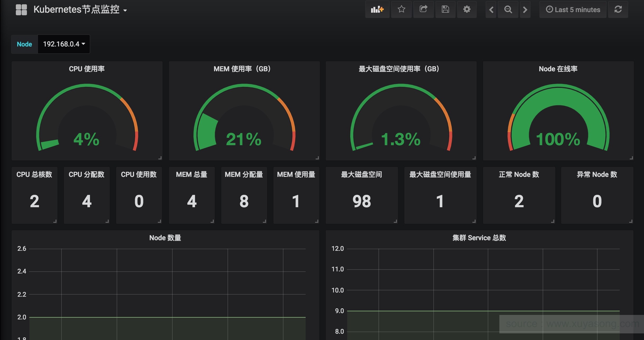Star this dashboard as favorite
The height and width of the screenshot is (340, 644).
tap(401, 10)
